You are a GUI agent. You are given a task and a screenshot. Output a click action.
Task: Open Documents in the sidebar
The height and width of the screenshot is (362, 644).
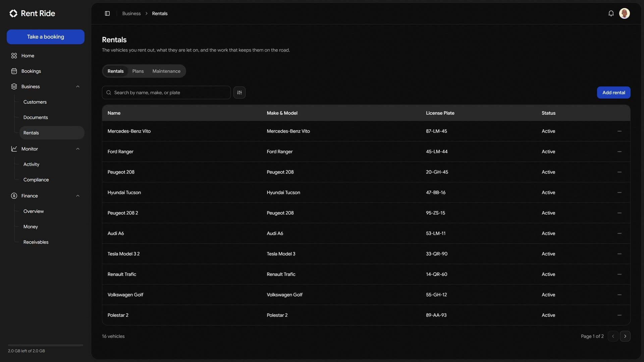click(x=52, y=117)
